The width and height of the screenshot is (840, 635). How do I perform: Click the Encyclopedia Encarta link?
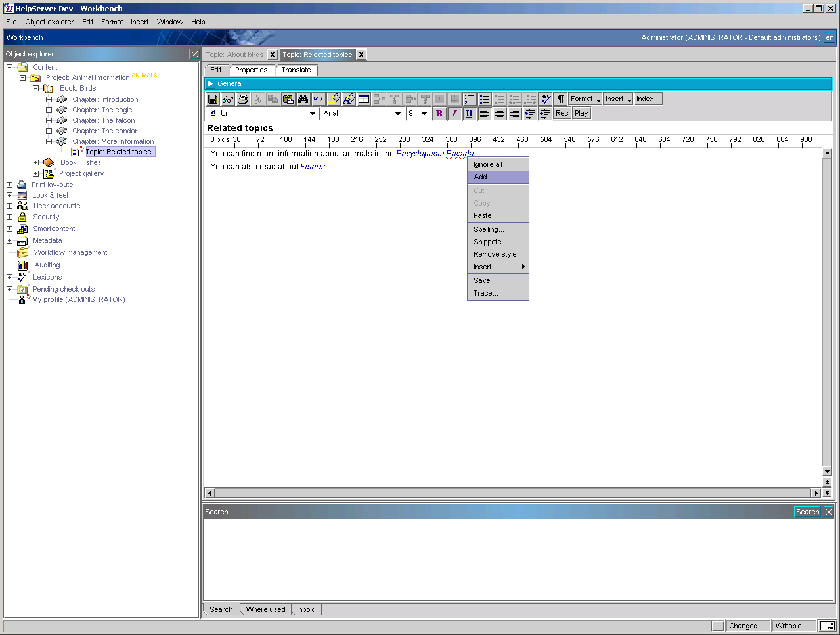coord(435,154)
